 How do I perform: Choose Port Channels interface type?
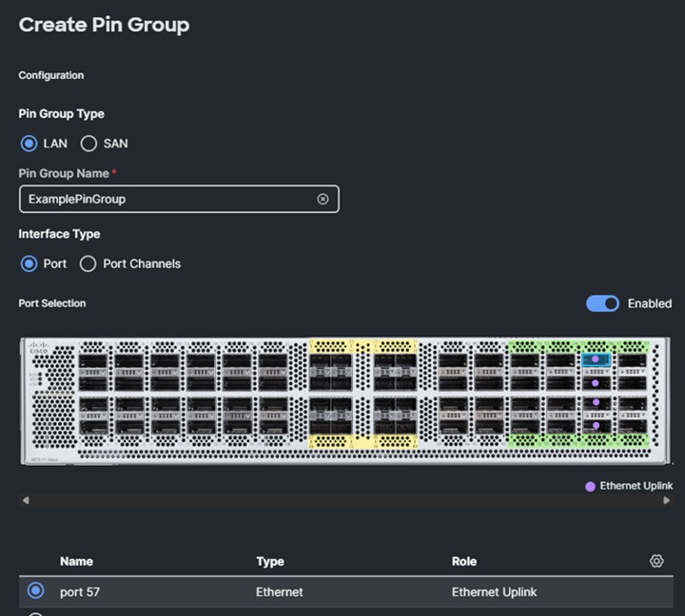[88, 263]
